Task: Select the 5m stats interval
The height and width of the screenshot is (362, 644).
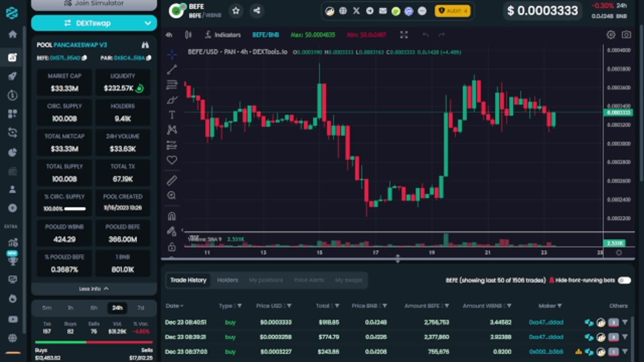Action: point(47,308)
